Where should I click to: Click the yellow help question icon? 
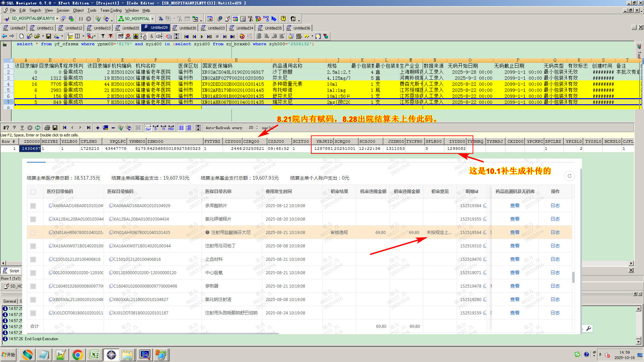[283, 19]
